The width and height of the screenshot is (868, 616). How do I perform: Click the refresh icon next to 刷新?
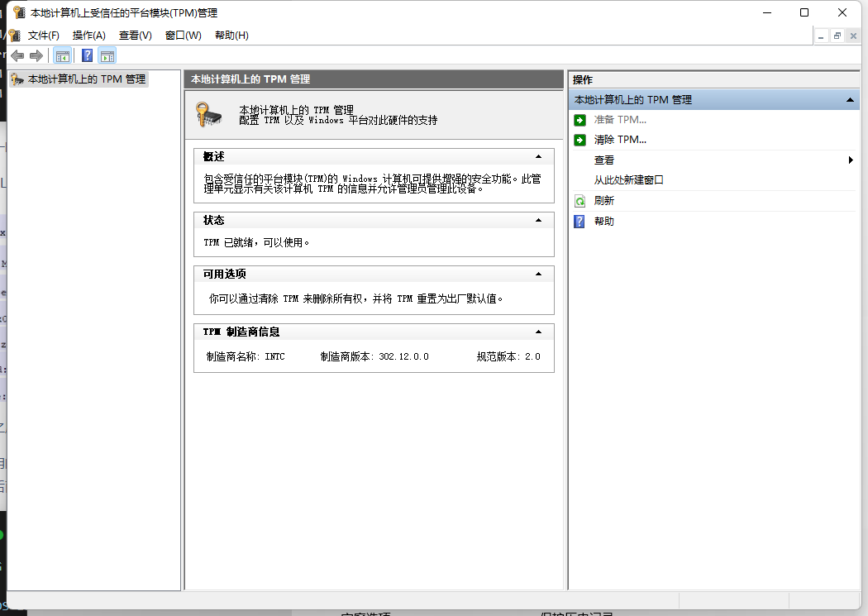pos(579,201)
